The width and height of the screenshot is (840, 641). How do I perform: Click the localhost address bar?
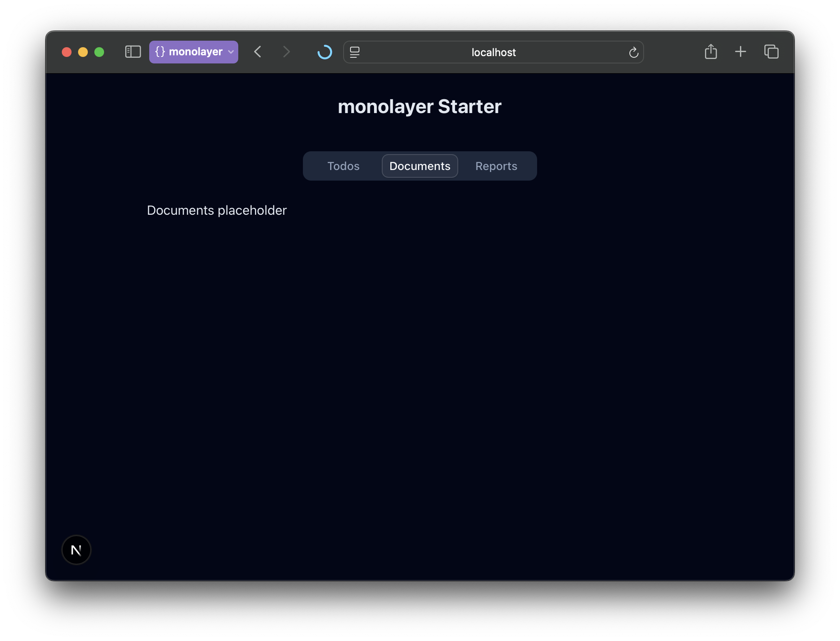point(493,52)
